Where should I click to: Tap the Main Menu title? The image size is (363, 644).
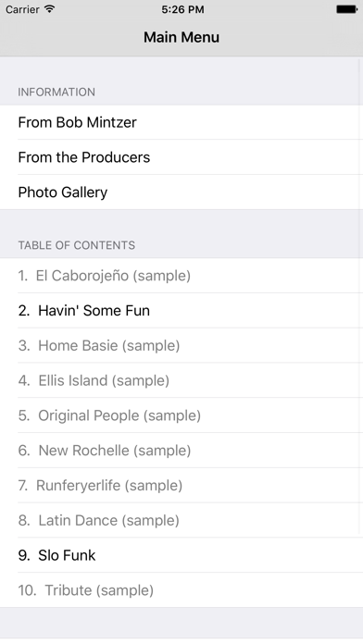tap(181, 37)
